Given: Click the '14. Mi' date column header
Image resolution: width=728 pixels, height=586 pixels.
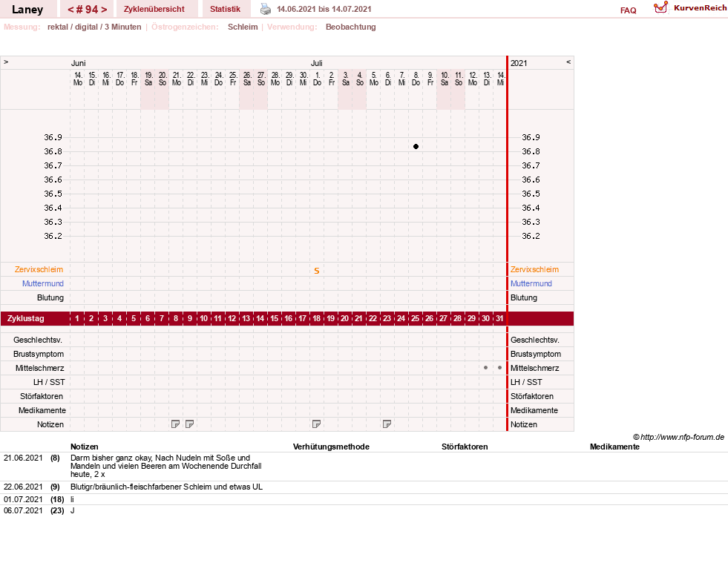Looking at the screenshot, I should pyautogui.click(x=500, y=79).
